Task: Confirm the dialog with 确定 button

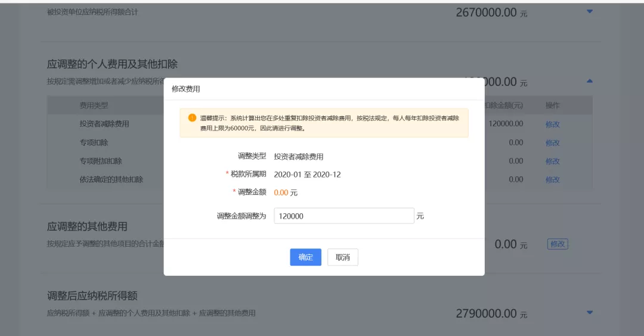Action: (305, 257)
